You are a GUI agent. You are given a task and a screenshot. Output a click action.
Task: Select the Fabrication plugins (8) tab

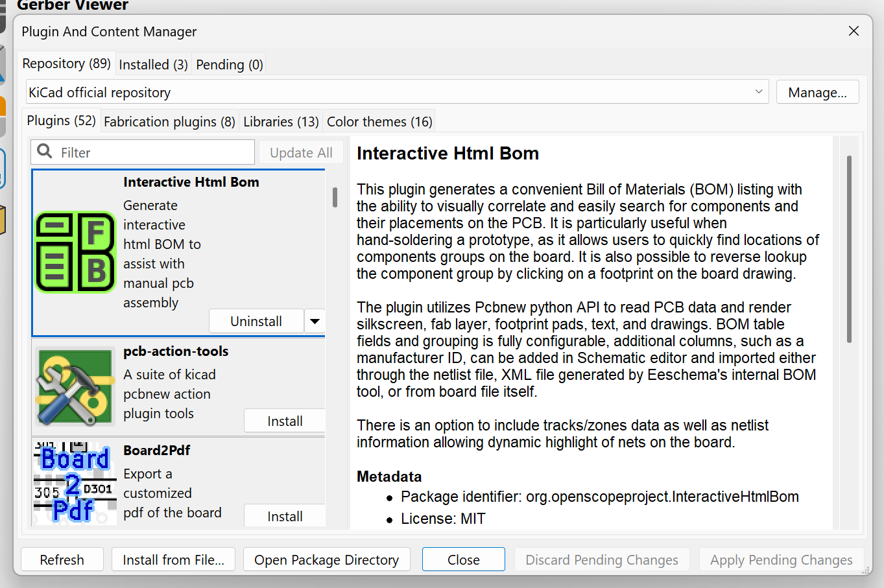[169, 122]
